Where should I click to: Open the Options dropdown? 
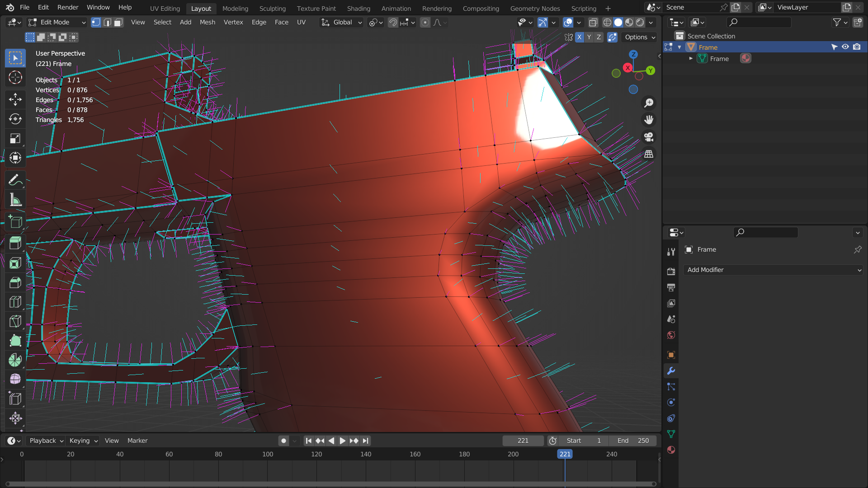coord(640,37)
